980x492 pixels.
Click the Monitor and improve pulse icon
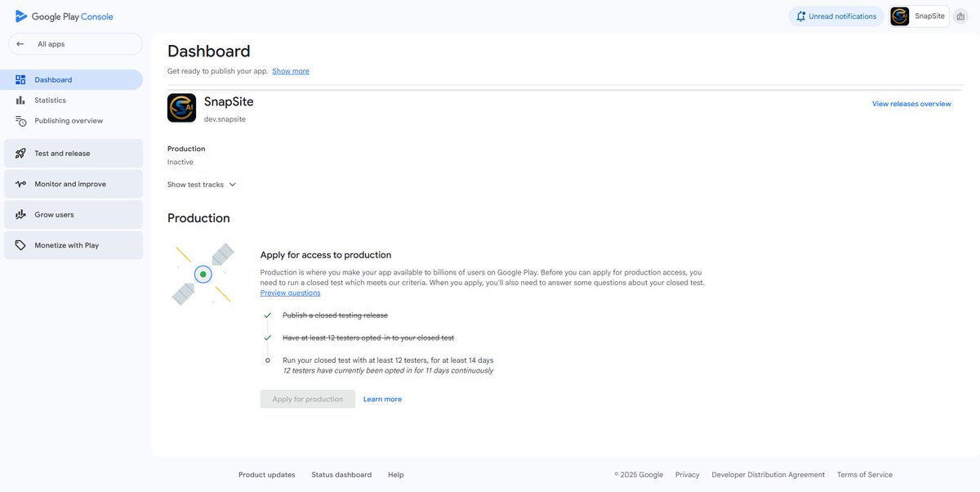coord(20,184)
